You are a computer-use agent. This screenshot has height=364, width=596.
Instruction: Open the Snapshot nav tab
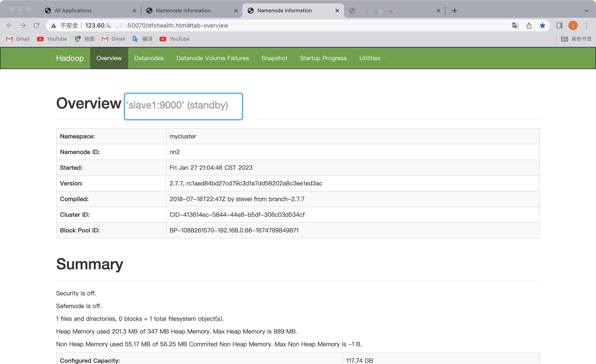point(274,58)
